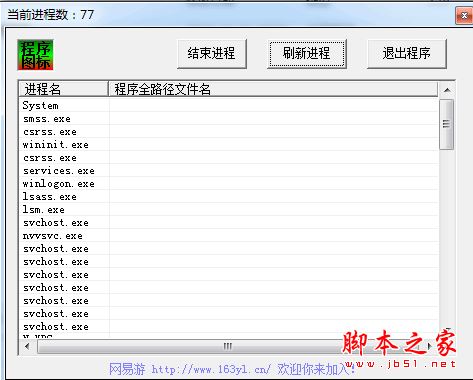473x380 pixels.
Task: Close the 当前进程数 window
Action: (464, 16)
